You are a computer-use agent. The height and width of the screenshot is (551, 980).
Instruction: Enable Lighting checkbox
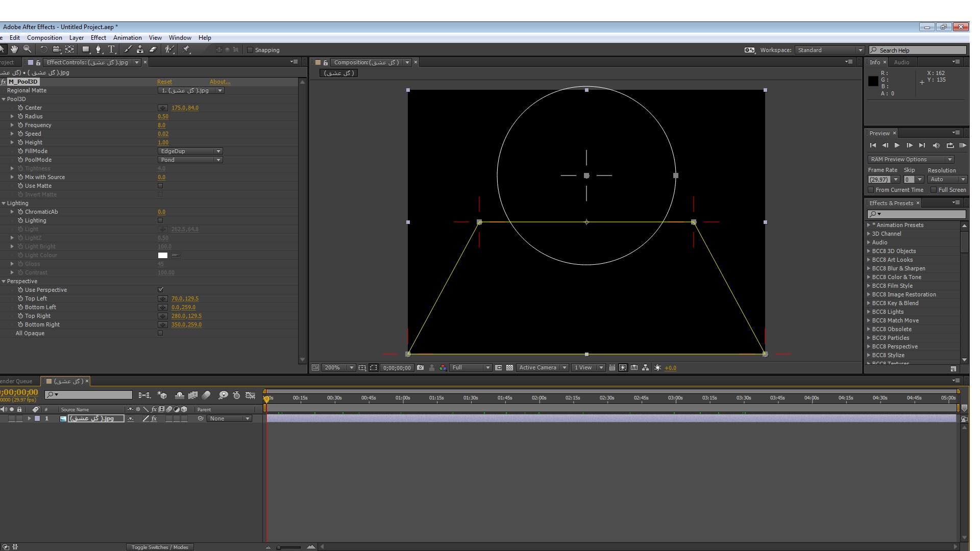point(160,220)
